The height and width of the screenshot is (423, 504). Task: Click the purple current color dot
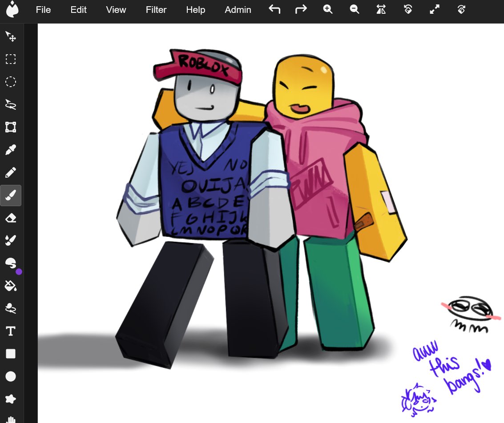click(x=19, y=272)
